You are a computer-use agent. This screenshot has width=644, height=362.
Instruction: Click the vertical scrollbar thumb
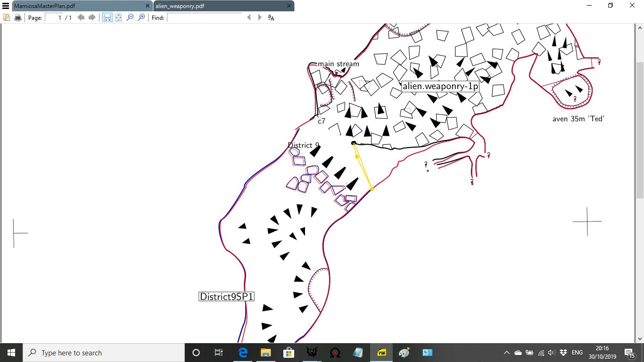(x=640, y=130)
